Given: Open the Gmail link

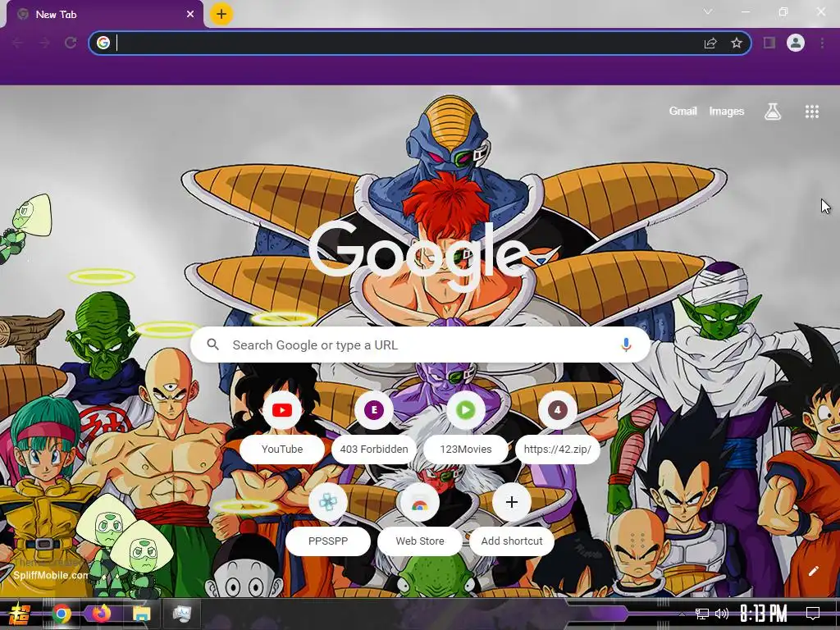Looking at the screenshot, I should (683, 112).
